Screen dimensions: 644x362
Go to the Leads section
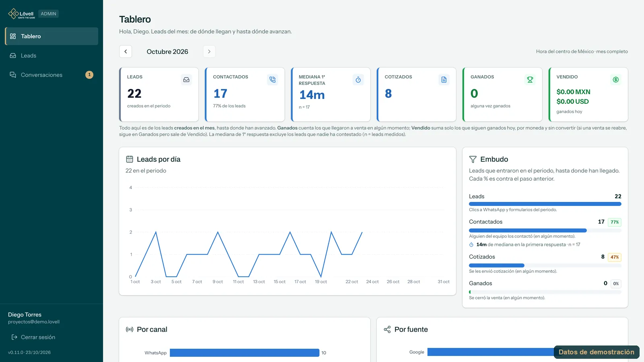click(52, 56)
